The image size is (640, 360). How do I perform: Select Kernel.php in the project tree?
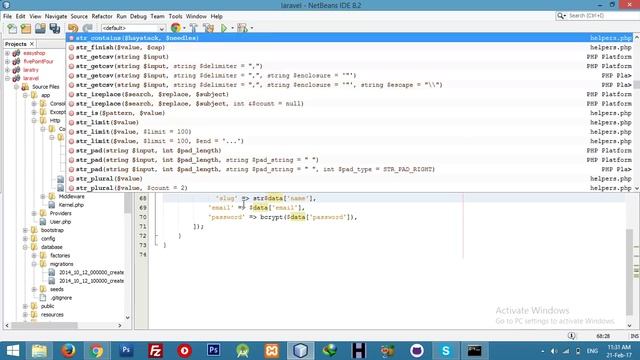tap(71, 205)
